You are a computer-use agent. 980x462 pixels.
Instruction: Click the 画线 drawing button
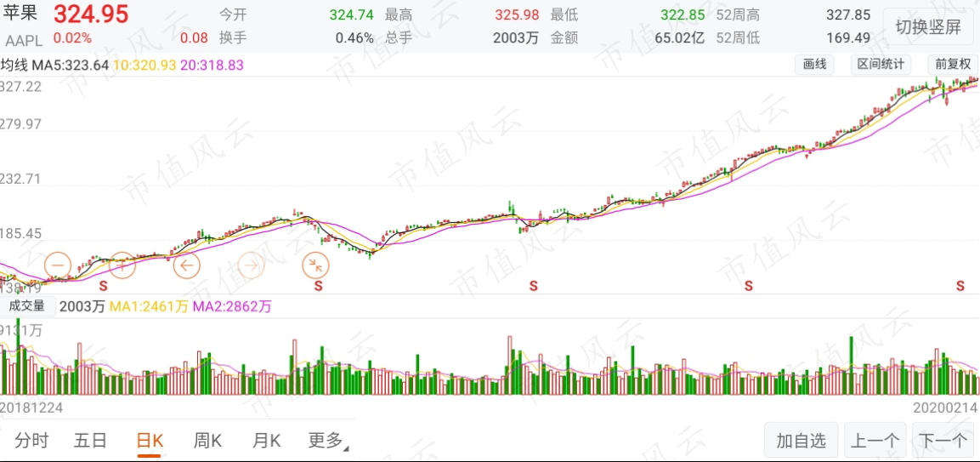(x=814, y=65)
